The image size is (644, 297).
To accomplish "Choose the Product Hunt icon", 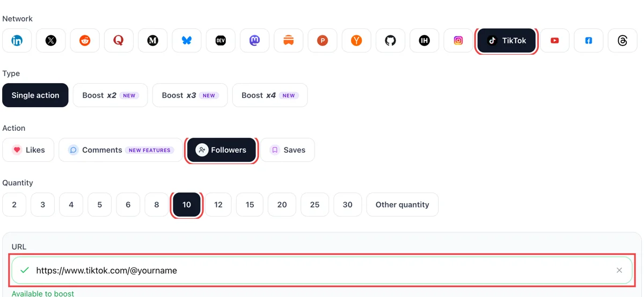I will click(323, 41).
